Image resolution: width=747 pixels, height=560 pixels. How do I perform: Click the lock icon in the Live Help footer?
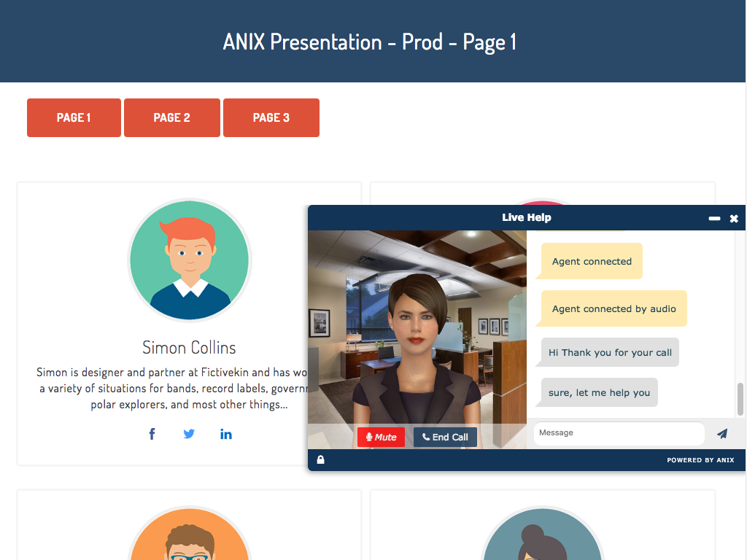(x=320, y=459)
